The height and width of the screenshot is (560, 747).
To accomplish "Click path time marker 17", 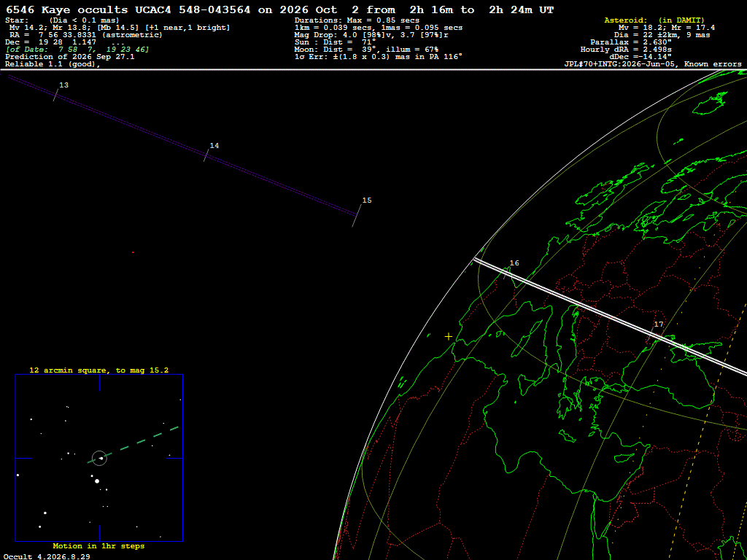I will point(651,333).
